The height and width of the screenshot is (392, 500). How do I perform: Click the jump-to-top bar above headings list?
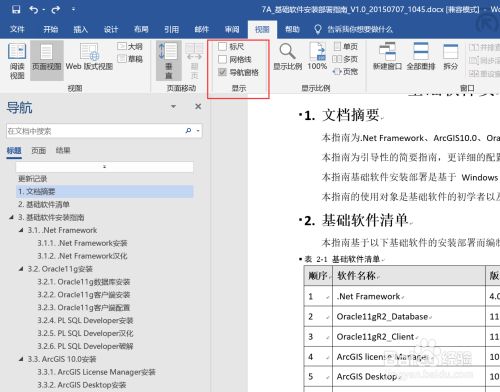coord(104,167)
